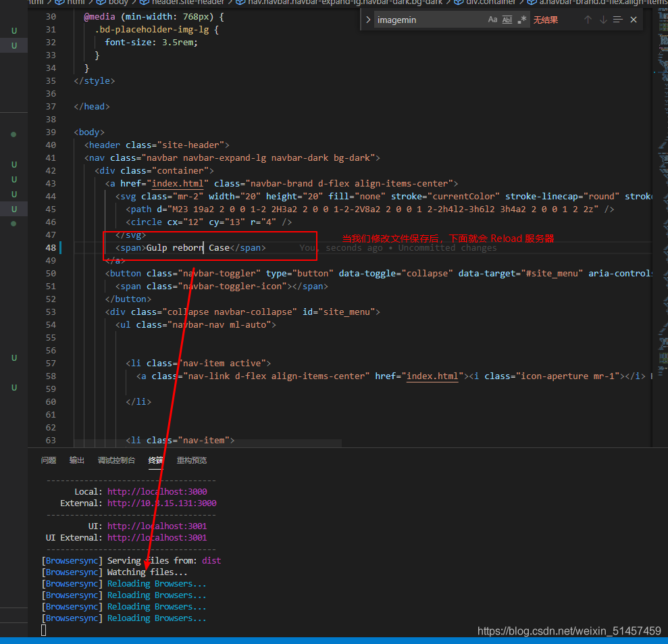
Task: Expand the replace field toggle chevron
Action: click(368, 20)
